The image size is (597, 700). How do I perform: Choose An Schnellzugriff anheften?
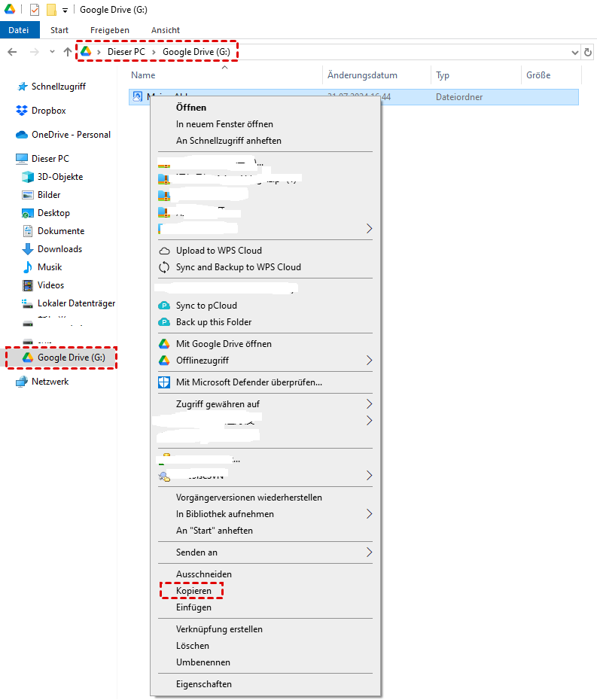(x=229, y=141)
